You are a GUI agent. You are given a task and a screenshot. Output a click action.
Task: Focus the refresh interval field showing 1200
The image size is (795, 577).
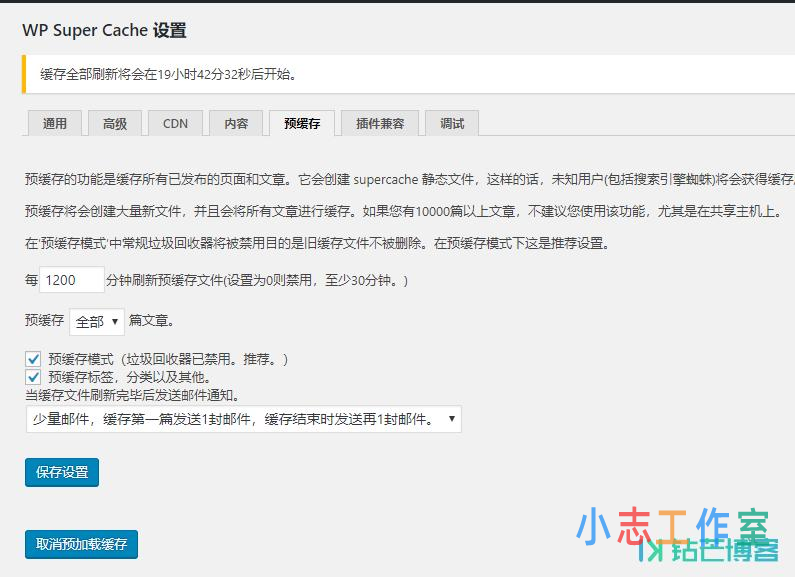pyautogui.click(x=72, y=280)
